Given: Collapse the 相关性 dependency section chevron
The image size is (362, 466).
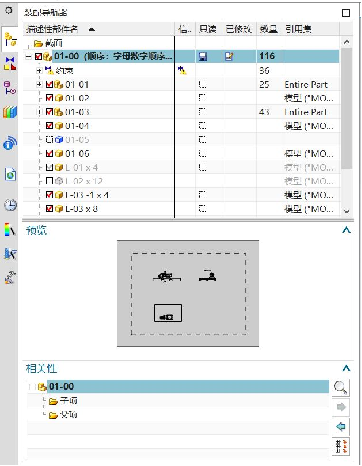Looking at the screenshot, I should pyautogui.click(x=346, y=368).
